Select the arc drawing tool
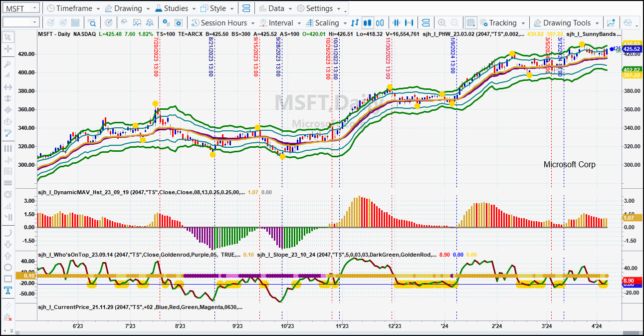This screenshot has width=644, height=336. click(x=8, y=233)
